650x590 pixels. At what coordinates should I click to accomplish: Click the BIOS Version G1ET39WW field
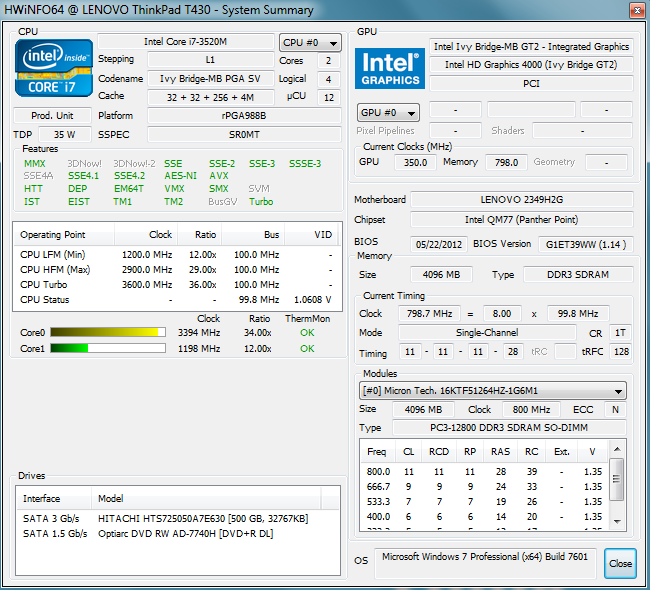coord(585,244)
